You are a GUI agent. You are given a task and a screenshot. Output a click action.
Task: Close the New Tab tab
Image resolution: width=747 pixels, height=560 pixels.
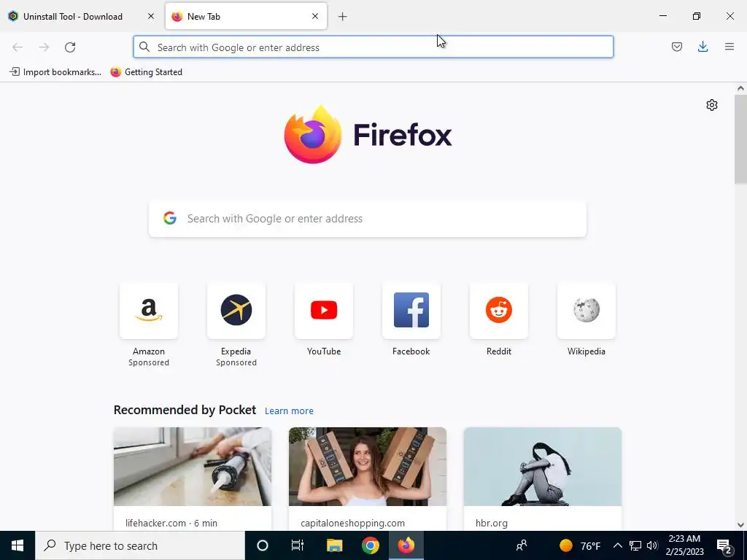[315, 16]
